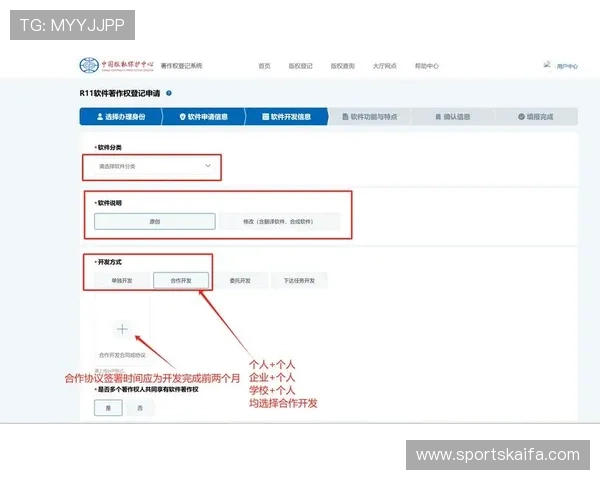600x480 pixels.
Task: Select the 软件开发信息 step
Action: coord(286,116)
